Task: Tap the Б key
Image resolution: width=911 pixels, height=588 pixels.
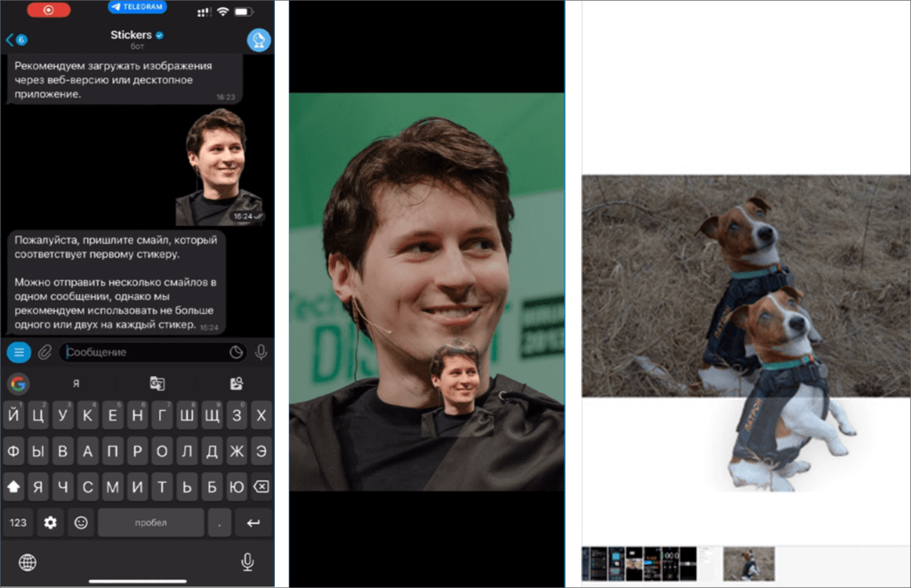Action: (212, 487)
